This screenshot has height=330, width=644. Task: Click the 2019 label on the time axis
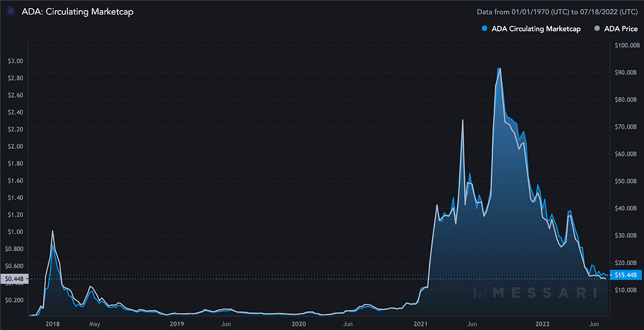(x=177, y=324)
